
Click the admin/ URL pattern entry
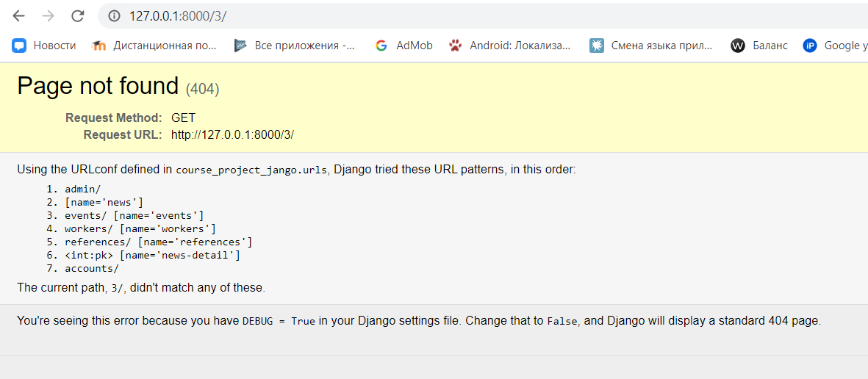pyautogui.click(x=82, y=189)
